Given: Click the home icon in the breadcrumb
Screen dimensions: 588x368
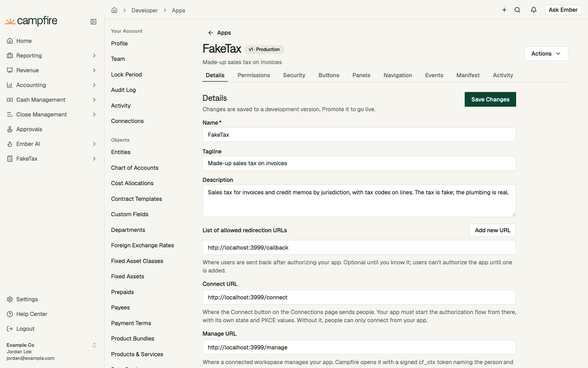Looking at the screenshot, I should click(x=114, y=10).
